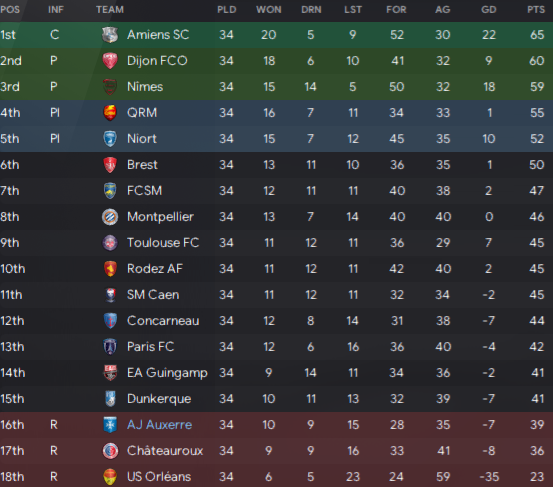Click the TEAM column header
The width and height of the screenshot is (553, 487).
(110, 10)
